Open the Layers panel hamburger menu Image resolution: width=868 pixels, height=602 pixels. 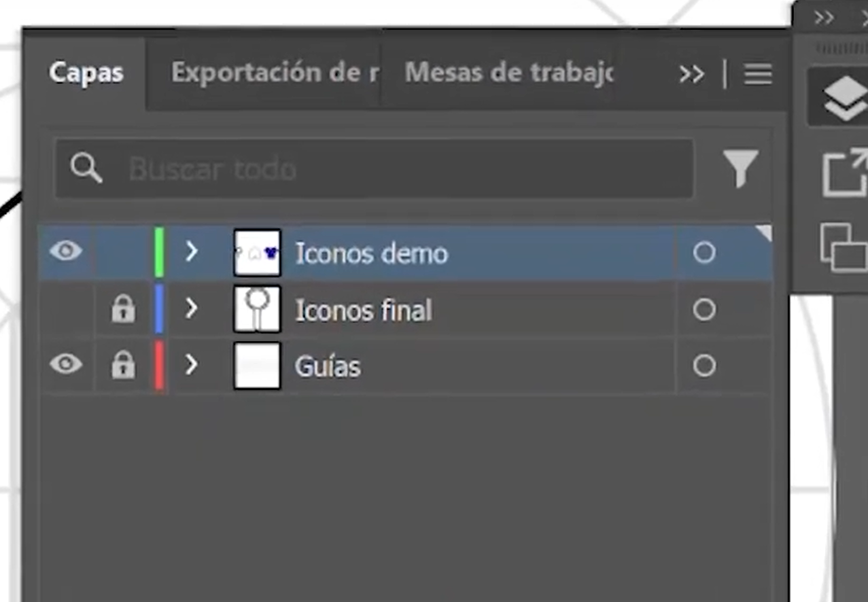tap(757, 74)
